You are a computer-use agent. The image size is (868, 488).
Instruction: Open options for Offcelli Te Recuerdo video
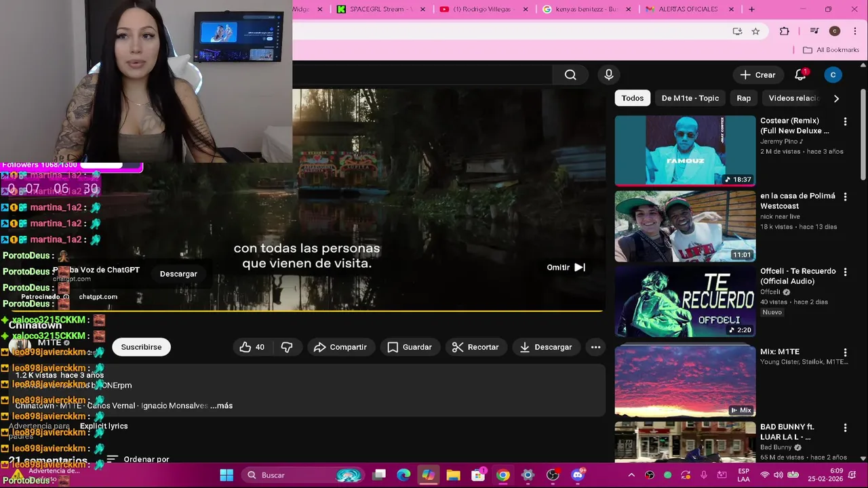point(845,272)
